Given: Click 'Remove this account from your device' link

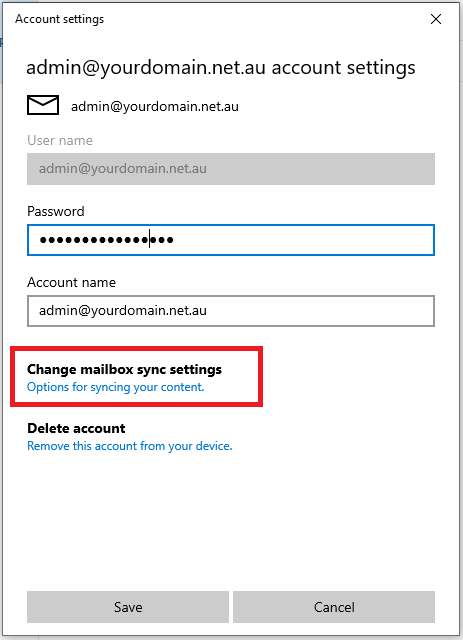Looking at the screenshot, I should (x=129, y=446).
